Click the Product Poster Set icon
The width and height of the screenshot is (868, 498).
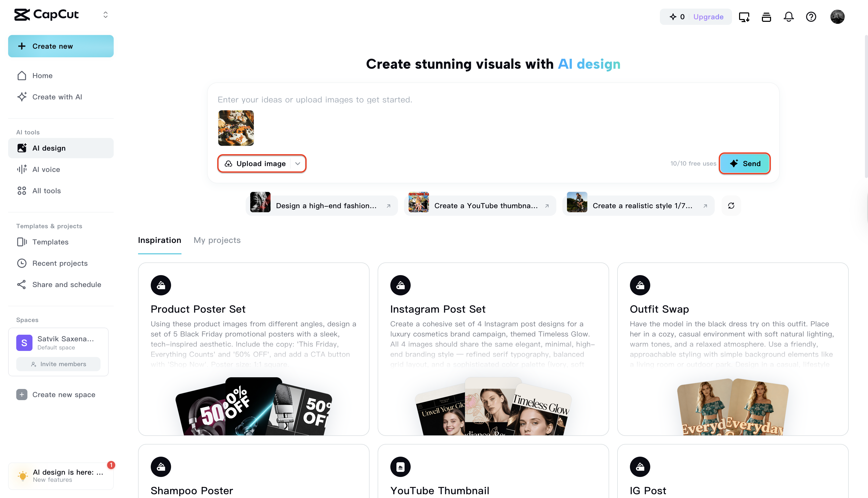pyautogui.click(x=161, y=285)
